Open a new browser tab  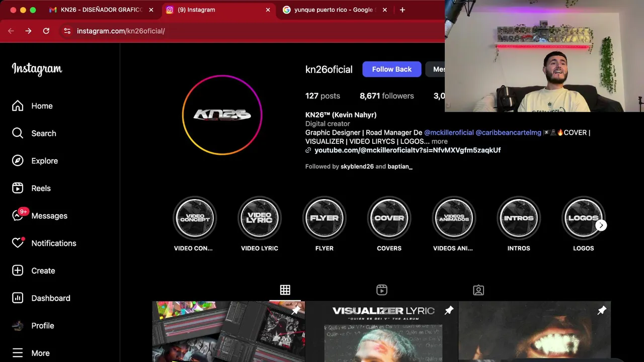tap(402, 10)
